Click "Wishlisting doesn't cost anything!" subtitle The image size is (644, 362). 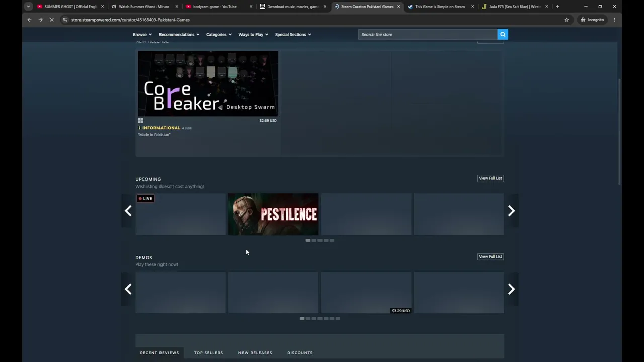tap(170, 187)
